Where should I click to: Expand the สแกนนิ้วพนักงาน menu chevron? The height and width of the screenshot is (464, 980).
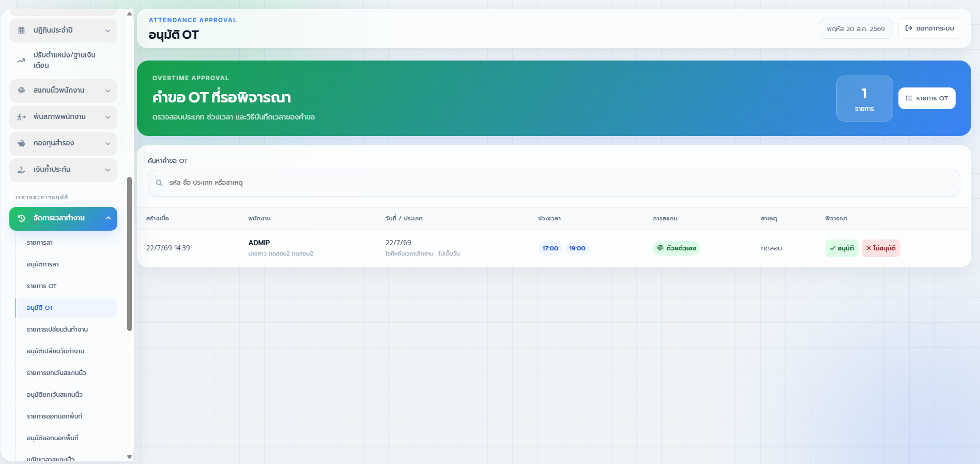(108, 91)
